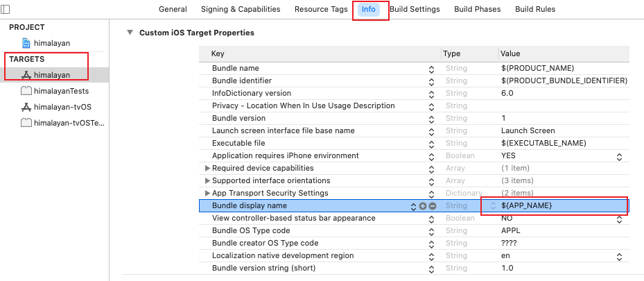Open key stepper for Launch screen interface file
The image size is (644, 281).
click(x=431, y=132)
